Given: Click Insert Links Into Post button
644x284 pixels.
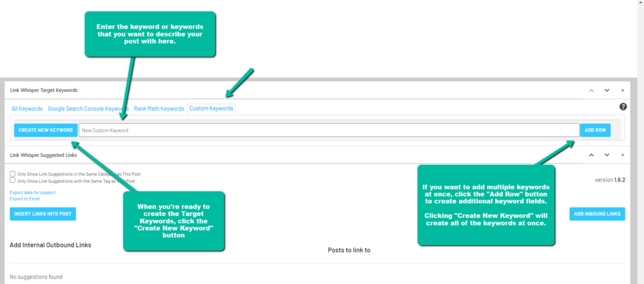Looking at the screenshot, I should point(43,214).
